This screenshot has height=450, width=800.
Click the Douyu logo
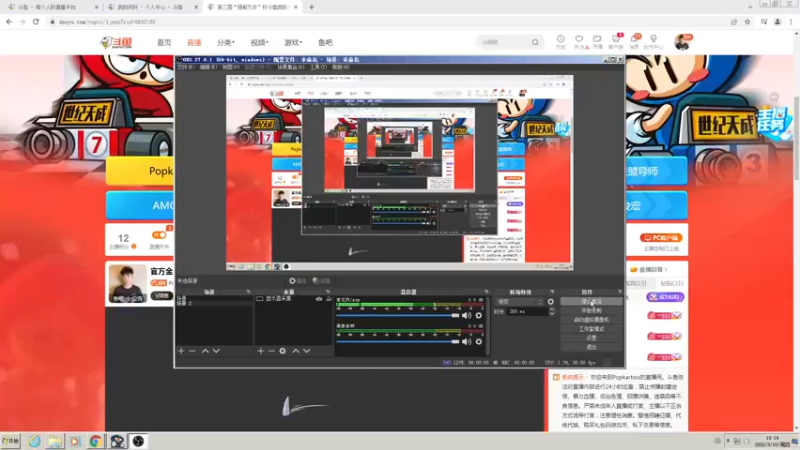click(x=116, y=42)
